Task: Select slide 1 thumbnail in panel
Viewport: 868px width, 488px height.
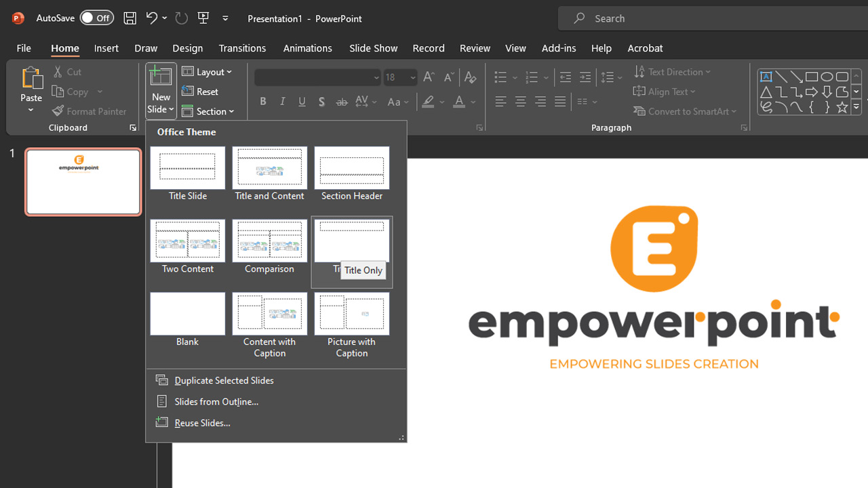Action: 83,182
